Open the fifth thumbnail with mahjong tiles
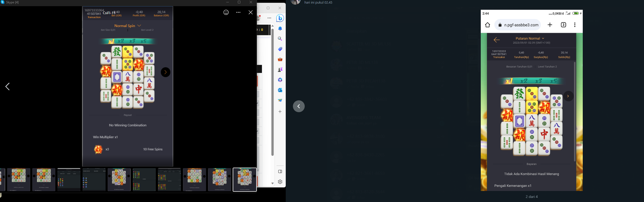This screenshot has height=202, width=644. pos(119,180)
